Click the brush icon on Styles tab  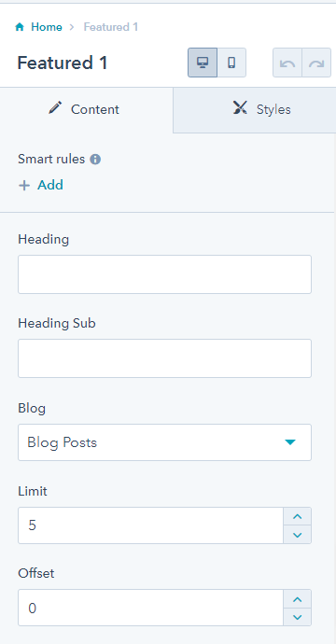(x=240, y=108)
